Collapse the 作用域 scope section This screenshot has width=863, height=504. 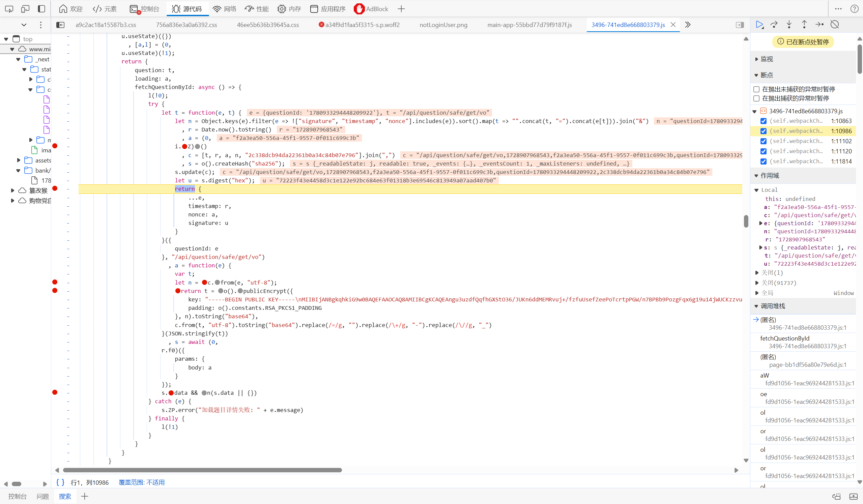tap(770, 176)
